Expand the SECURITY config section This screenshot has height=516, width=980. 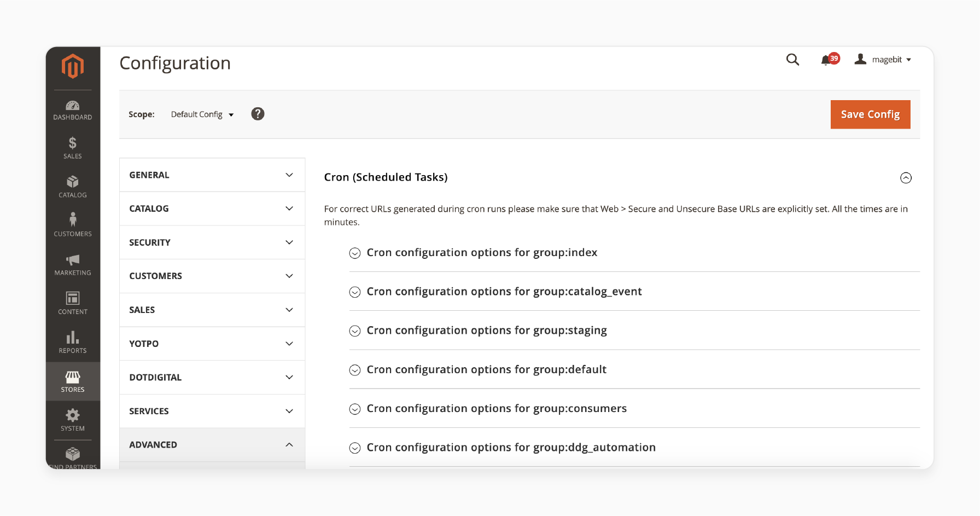[x=212, y=242]
